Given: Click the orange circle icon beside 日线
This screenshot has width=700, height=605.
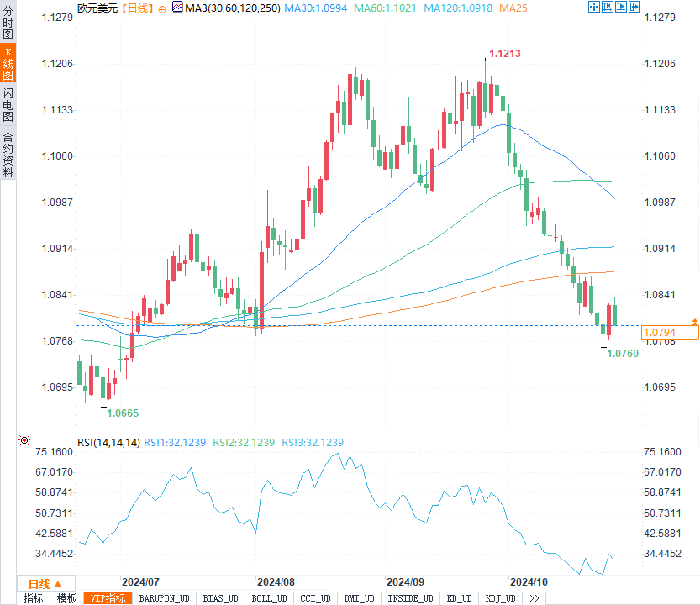Looking at the screenshot, I should [x=162, y=8].
